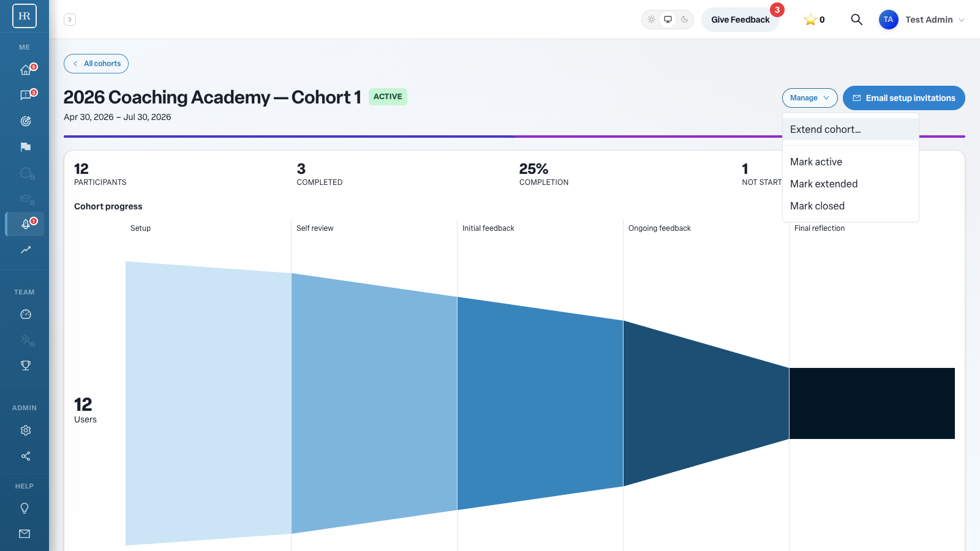Open the Home icon in the sidebar
This screenshot has height=551, width=980.
[x=26, y=70]
